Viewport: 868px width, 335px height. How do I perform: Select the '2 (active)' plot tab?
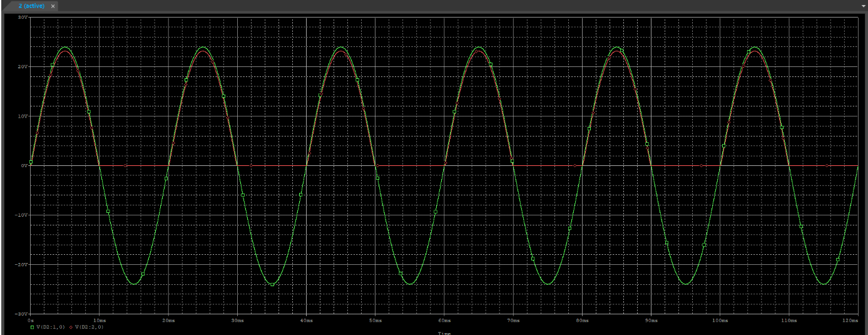click(x=31, y=6)
